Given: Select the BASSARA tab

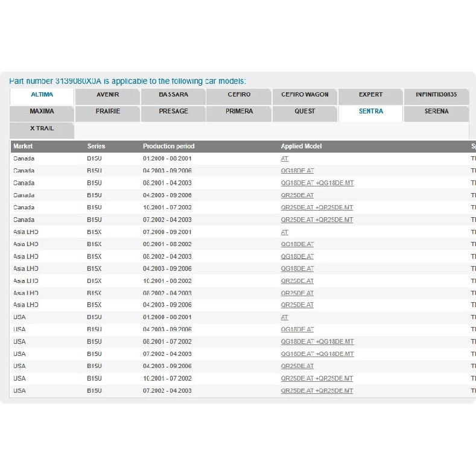Looking at the screenshot, I should (173, 97).
